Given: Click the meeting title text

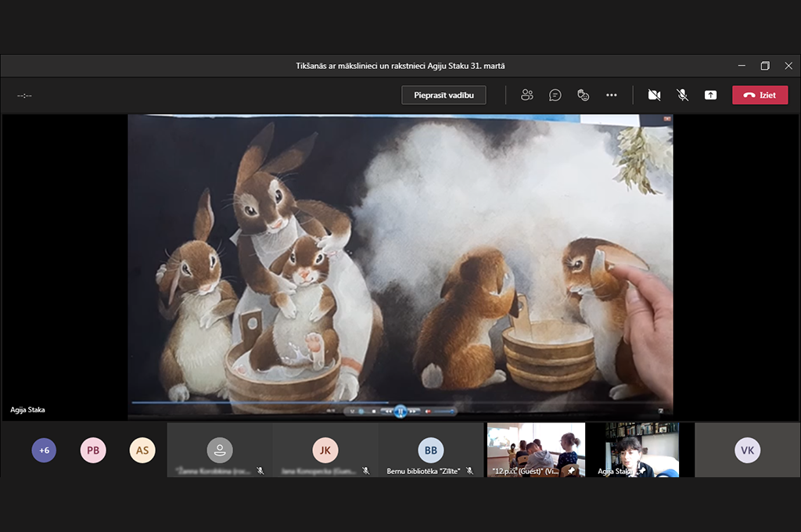Looking at the screenshot, I should (x=400, y=66).
